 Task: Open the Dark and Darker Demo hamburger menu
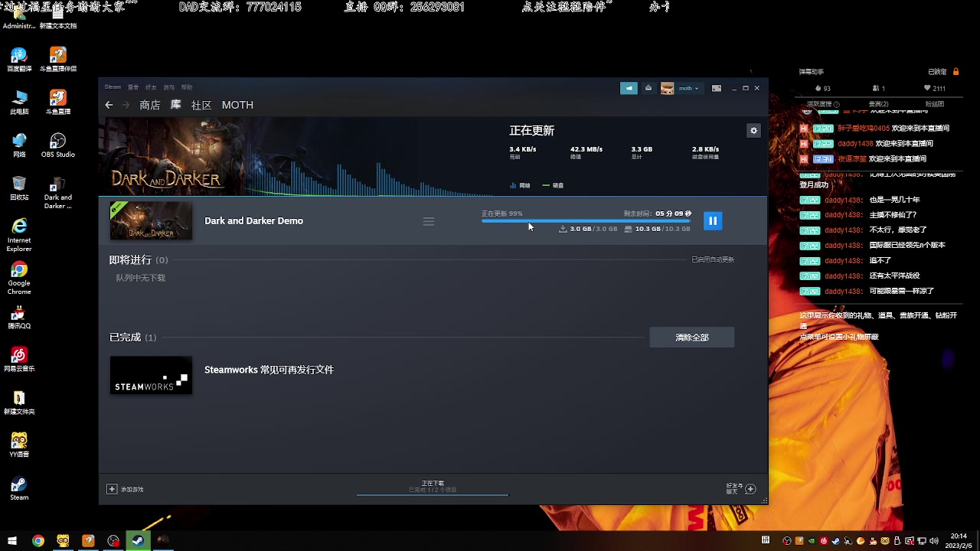[x=429, y=221]
